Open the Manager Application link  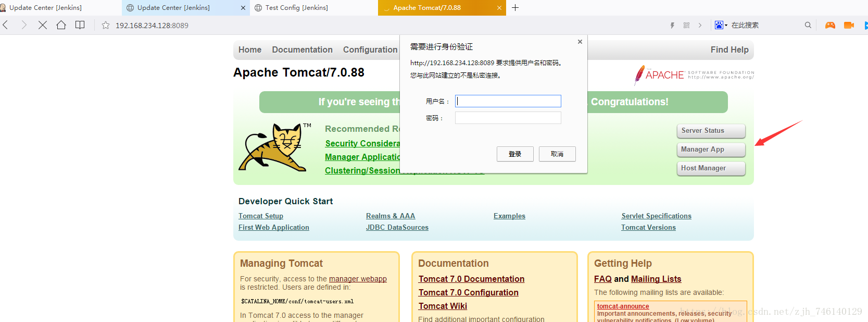coord(362,157)
